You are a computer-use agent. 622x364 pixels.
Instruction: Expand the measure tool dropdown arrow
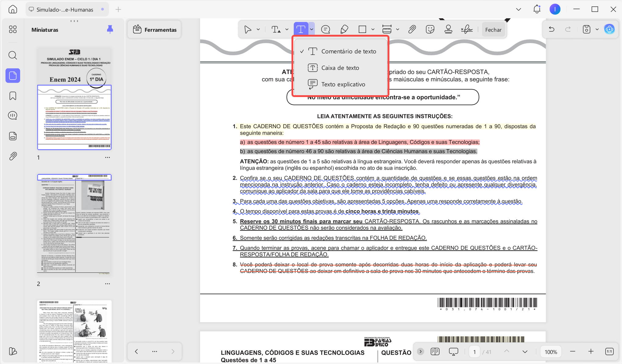point(397,29)
